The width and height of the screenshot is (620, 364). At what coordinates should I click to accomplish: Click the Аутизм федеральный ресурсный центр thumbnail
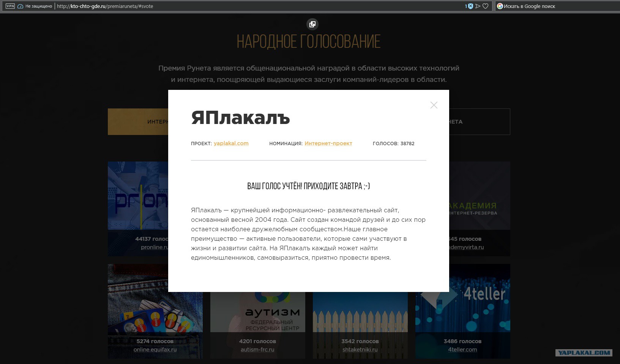(x=257, y=312)
